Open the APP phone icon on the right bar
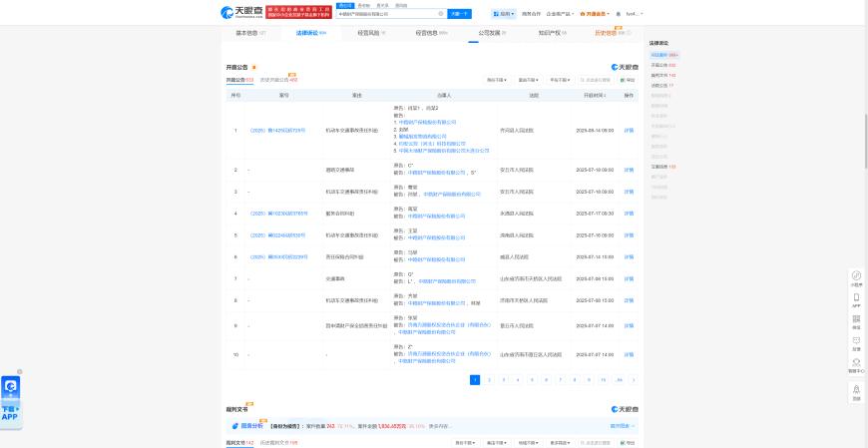 pos(856,299)
